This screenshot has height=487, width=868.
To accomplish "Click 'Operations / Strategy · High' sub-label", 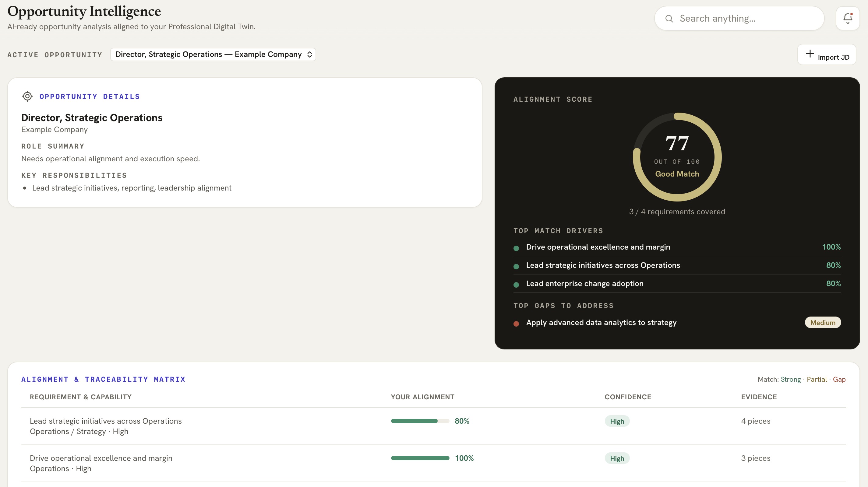I will [x=79, y=431].
